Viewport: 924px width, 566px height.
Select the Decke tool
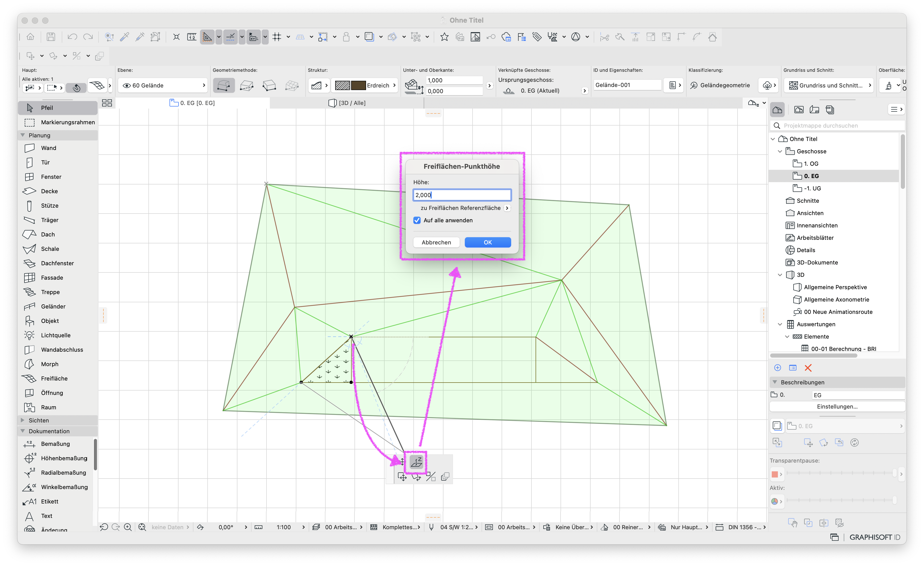click(58, 191)
